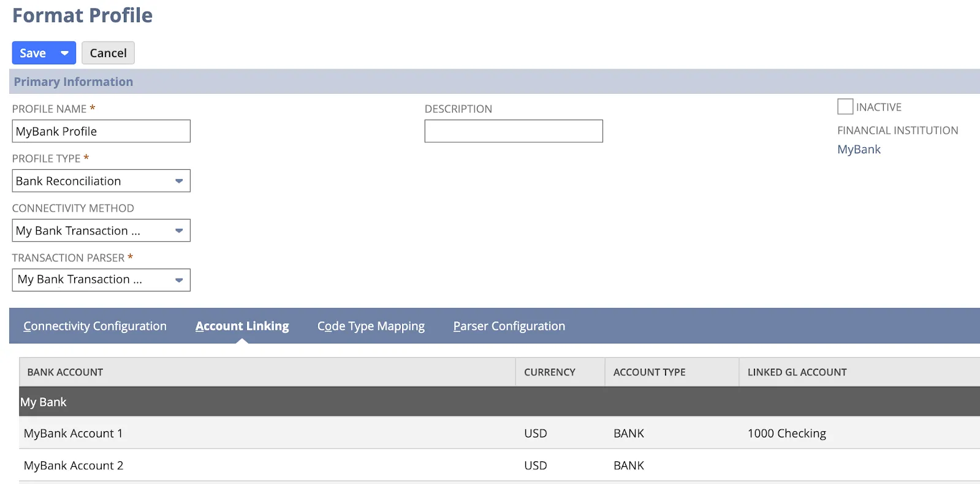The height and width of the screenshot is (484, 980).
Task: Click the Cancel button
Action: point(108,53)
